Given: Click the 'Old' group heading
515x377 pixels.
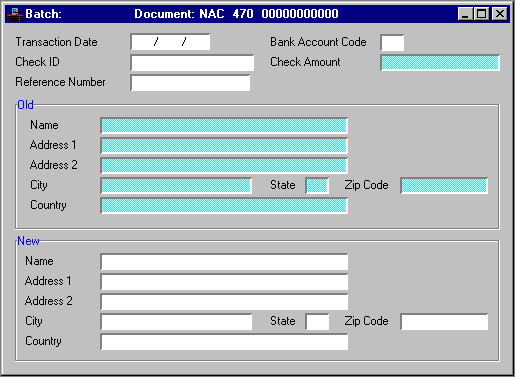Looking at the screenshot, I should pyautogui.click(x=25, y=105).
